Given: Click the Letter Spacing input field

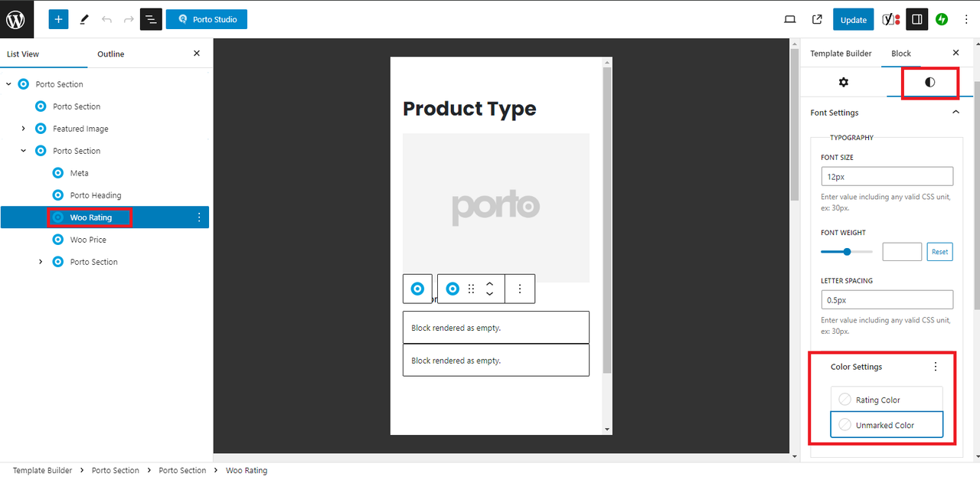Looking at the screenshot, I should pyautogui.click(x=887, y=299).
